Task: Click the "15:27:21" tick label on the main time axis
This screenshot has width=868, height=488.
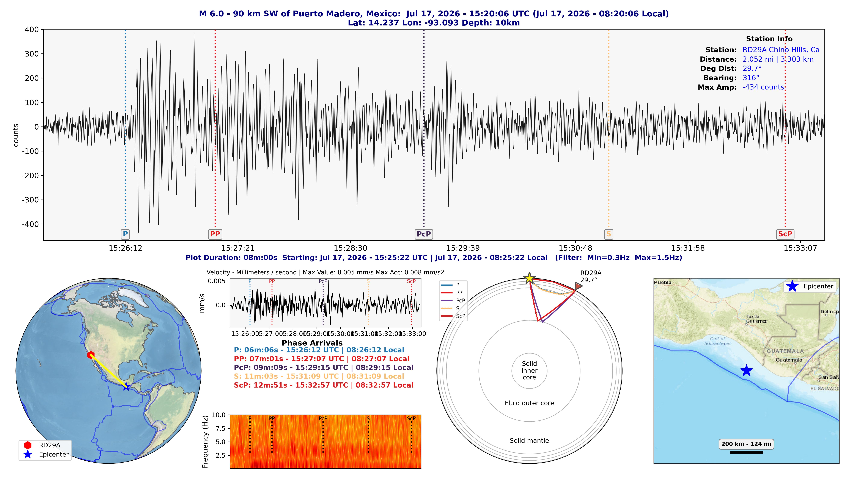Action: [238, 248]
